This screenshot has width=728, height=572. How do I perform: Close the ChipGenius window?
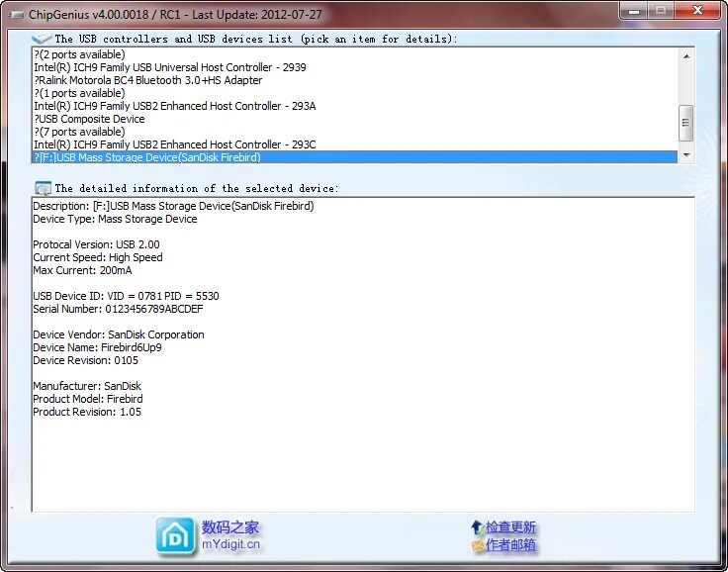pyautogui.click(x=697, y=11)
